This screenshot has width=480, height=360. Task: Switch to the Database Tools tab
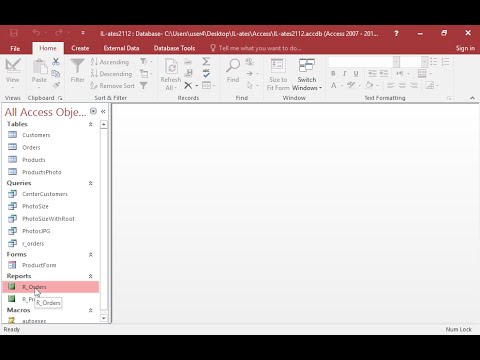pos(174,48)
